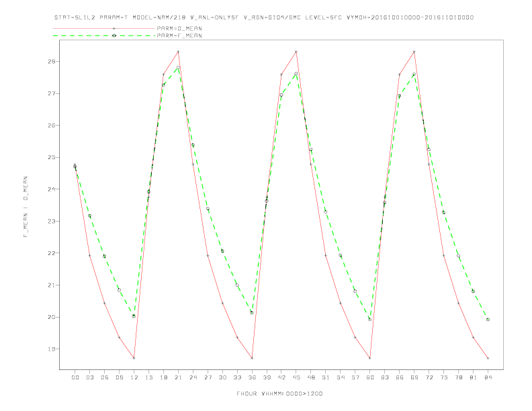Image resolution: width=532 pixels, height=411 pixels.
Task: Click the horizontal axis label FHOUR VHHMM:0000>1200
Action: click(x=279, y=394)
